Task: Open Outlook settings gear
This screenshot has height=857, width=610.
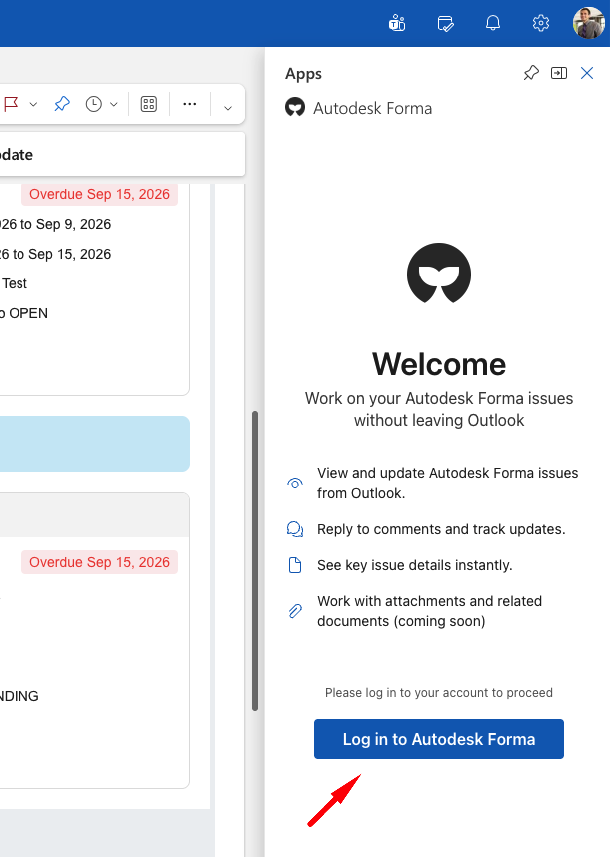Action: point(541,23)
